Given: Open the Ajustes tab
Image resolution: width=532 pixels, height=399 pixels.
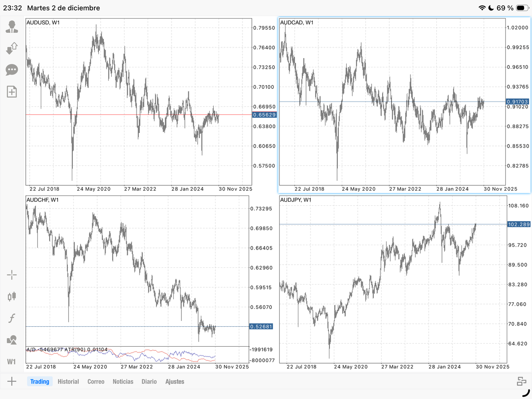Looking at the screenshot, I should (175, 381).
